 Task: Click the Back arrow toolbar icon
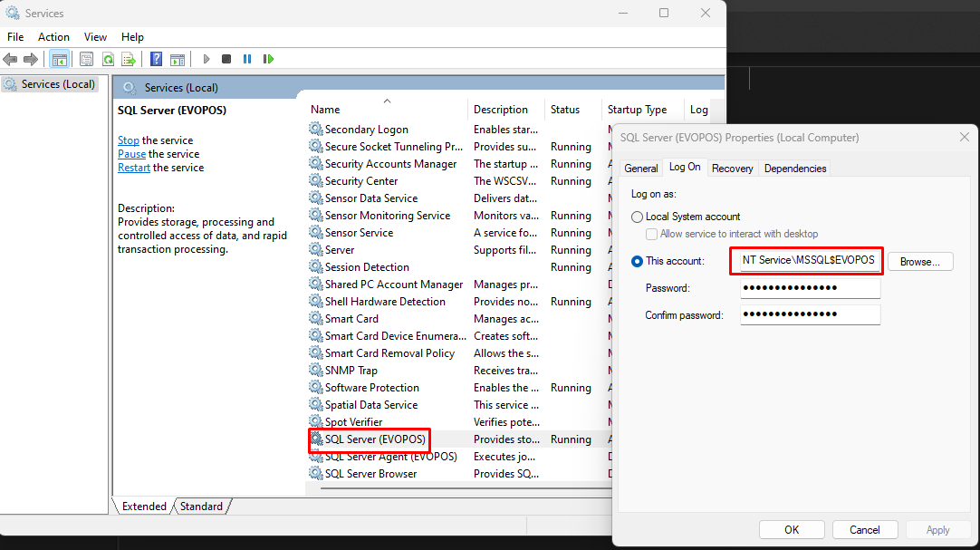(x=10, y=60)
